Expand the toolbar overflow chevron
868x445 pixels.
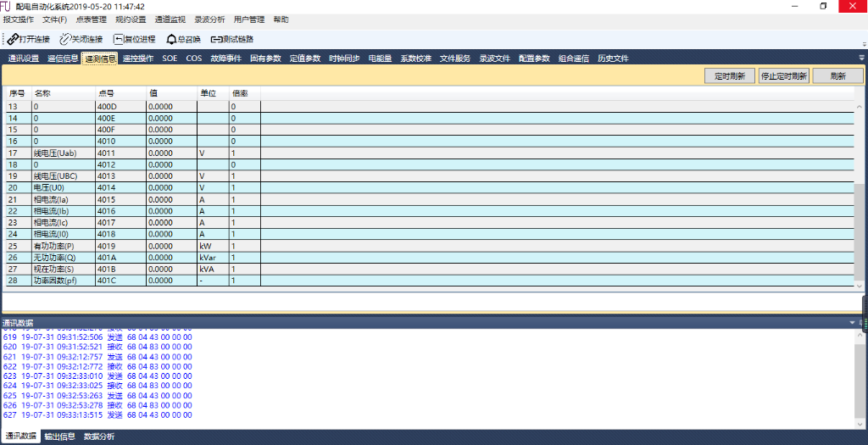864,43
